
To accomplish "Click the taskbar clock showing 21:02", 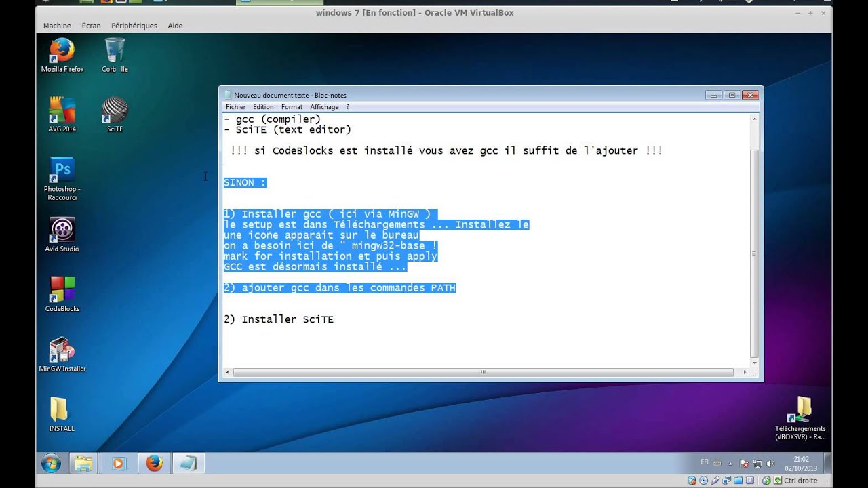I will 801,464.
